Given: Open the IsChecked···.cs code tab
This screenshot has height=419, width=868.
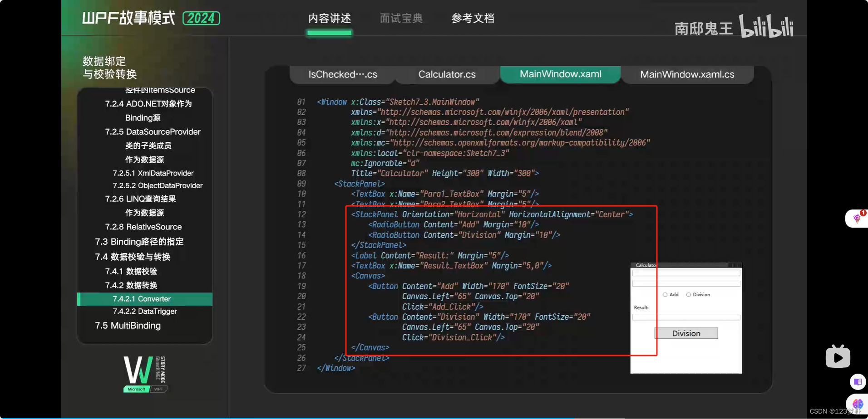Looking at the screenshot, I should tap(343, 74).
